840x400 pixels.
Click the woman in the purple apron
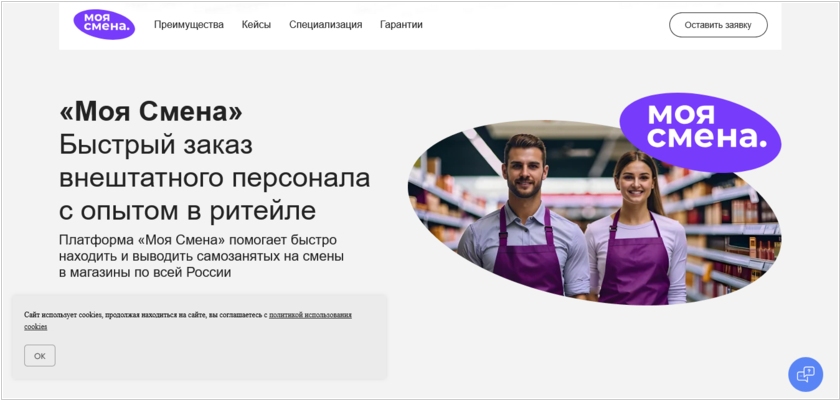635,228
